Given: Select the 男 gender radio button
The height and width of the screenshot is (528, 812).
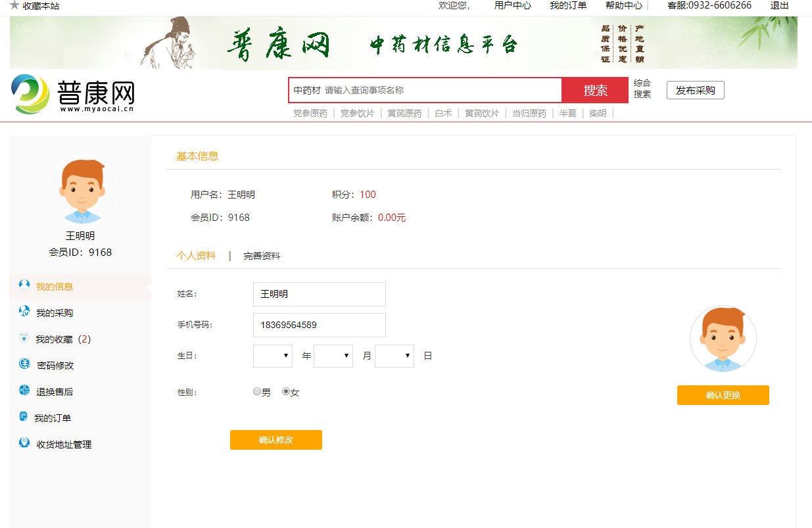Looking at the screenshot, I should [257, 391].
